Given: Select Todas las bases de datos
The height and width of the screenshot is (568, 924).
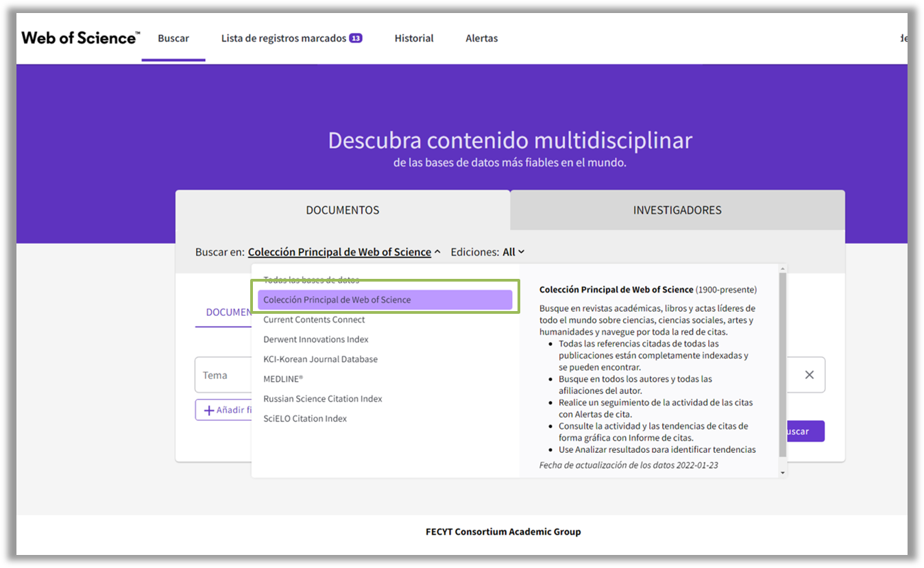Looking at the screenshot, I should pyautogui.click(x=311, y=280).
